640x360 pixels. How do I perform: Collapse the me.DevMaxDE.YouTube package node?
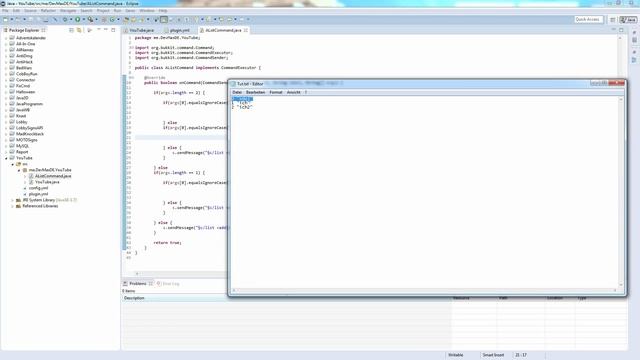[19, 170]
